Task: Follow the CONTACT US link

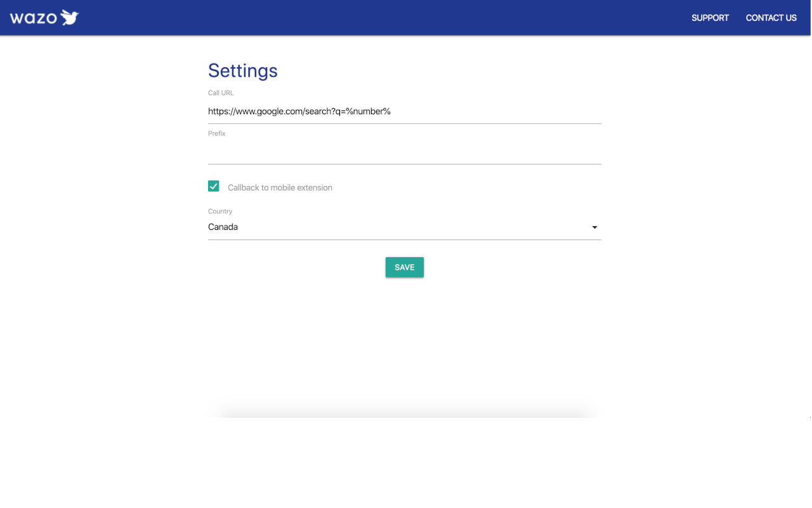Action: click(771, 18)
